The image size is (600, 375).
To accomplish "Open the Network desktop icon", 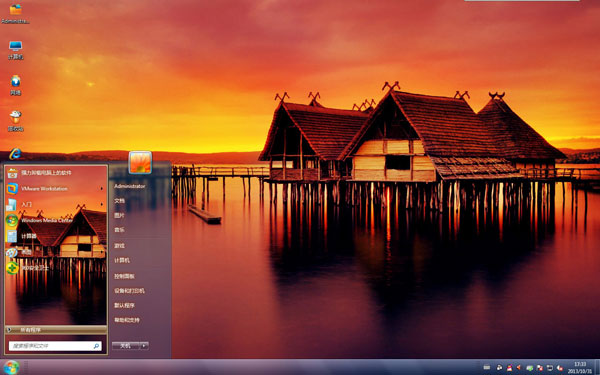I will [16, 85].
